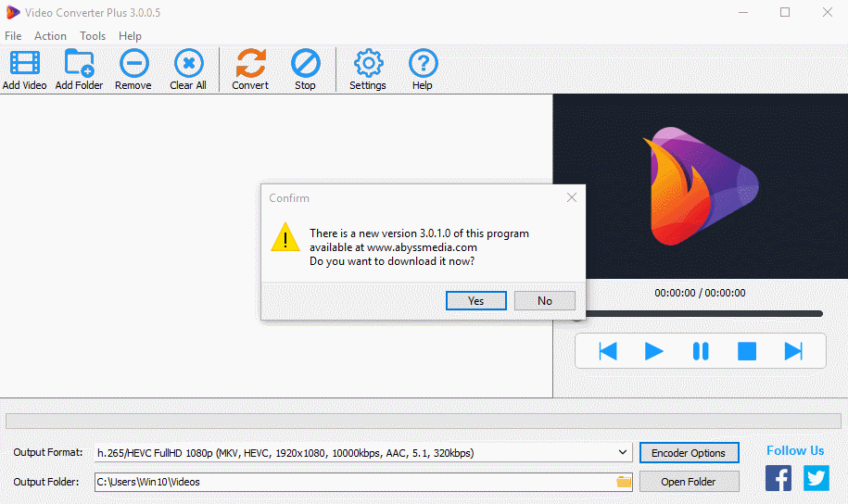Click the Add Video toolbar icon
Screen dimensions: 848x504
point(24,65)
